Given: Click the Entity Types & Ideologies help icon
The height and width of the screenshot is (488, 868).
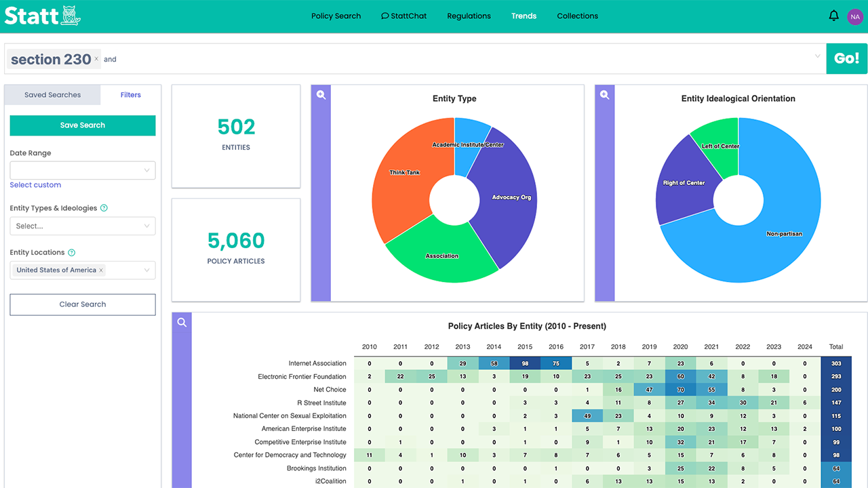Looking at the screenshot, I should tap(104, 208).
